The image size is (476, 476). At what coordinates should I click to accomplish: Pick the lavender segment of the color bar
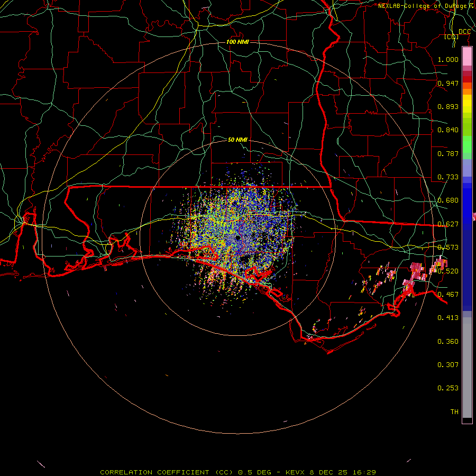(467, 168)
